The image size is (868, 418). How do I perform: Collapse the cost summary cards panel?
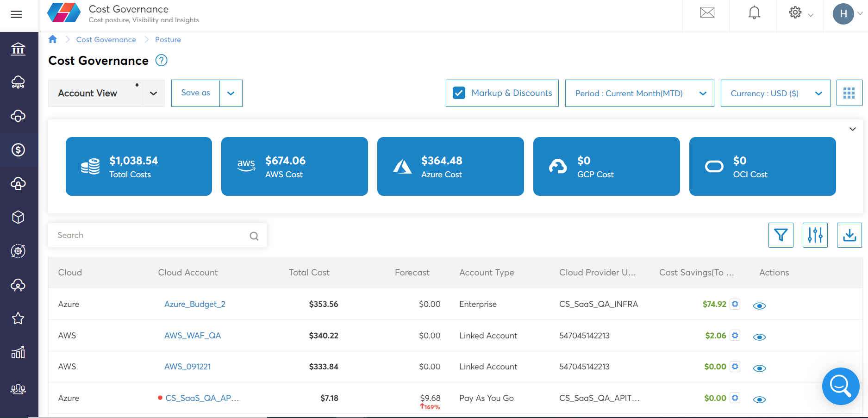tap(852, 129)
